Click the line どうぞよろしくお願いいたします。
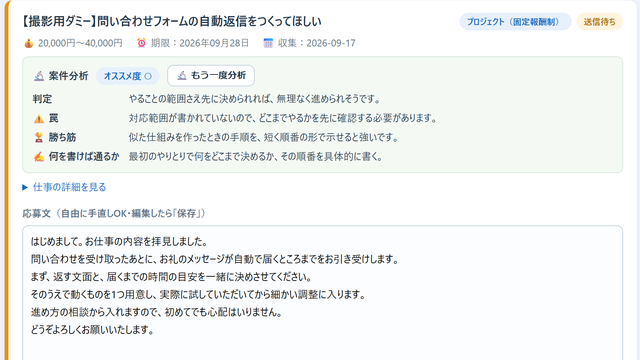The width and height of the screenshot is (640, 360). pyautogui.click(x=92, y=330)
